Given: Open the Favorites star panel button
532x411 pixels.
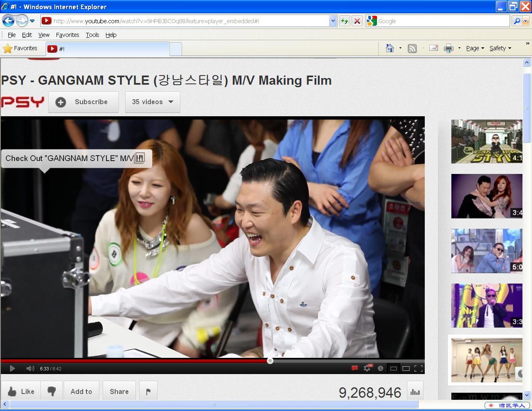Looking at the screenshot, I should point(20,49).
